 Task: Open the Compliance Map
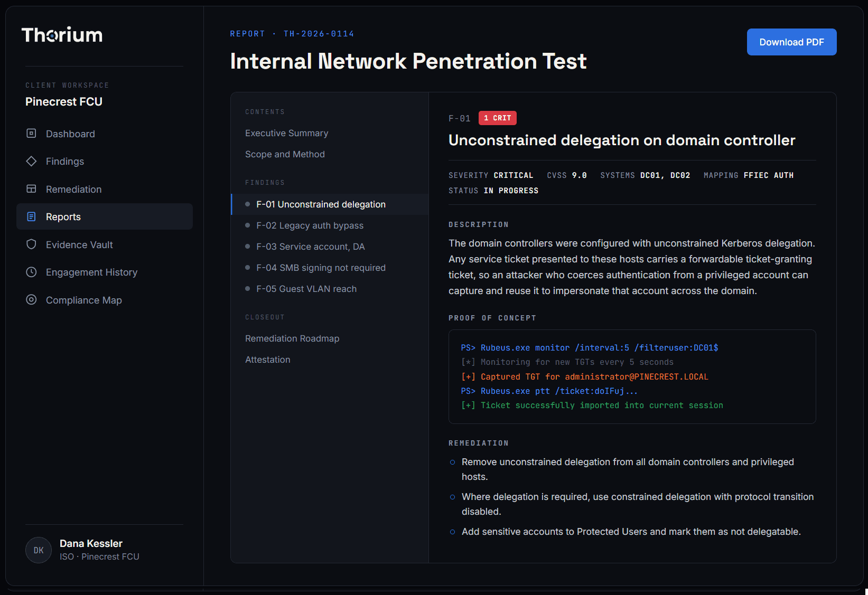click(x=105, y=300)
